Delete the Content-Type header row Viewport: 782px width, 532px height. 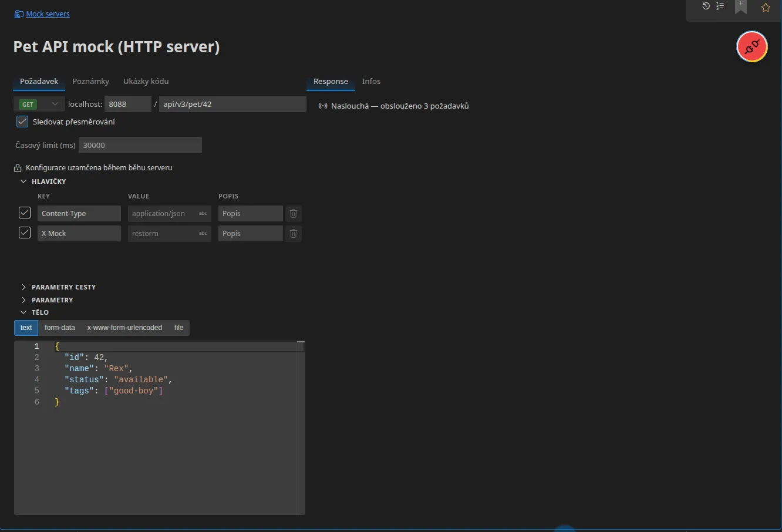click(294, 214)
